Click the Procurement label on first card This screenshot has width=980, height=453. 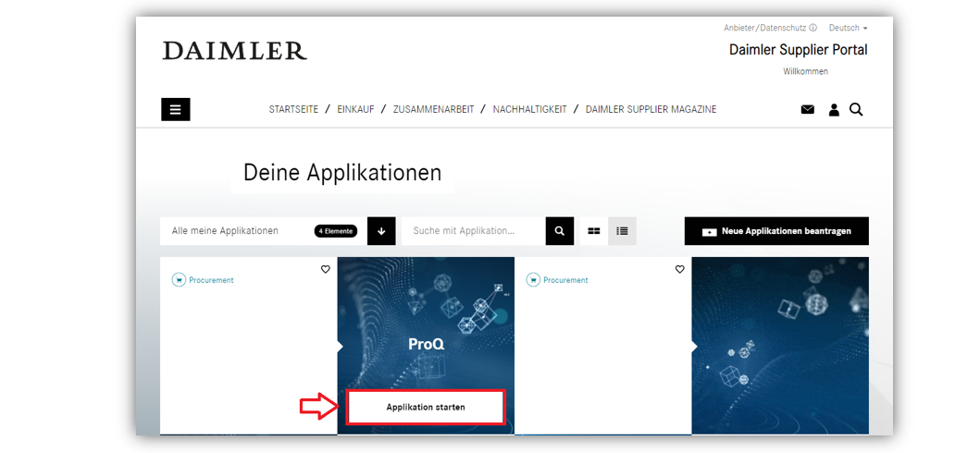211,280
